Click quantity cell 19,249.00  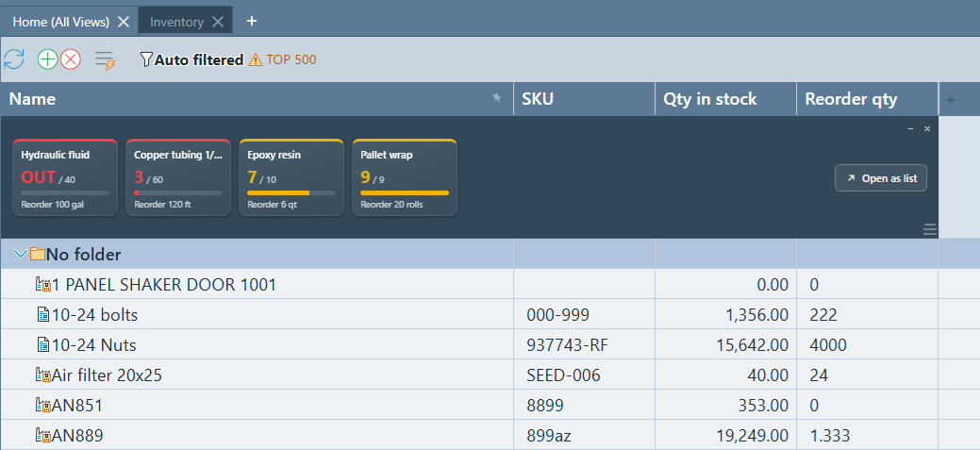tap(725, 434)
